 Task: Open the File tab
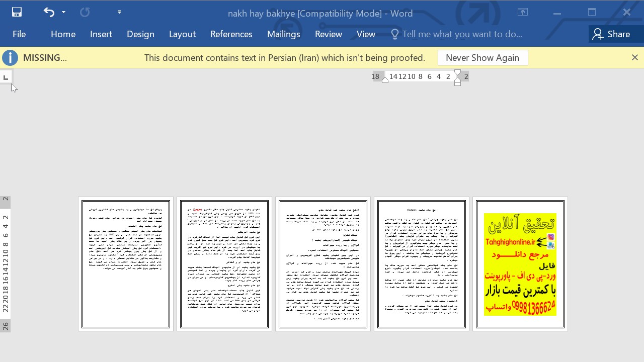19,34
